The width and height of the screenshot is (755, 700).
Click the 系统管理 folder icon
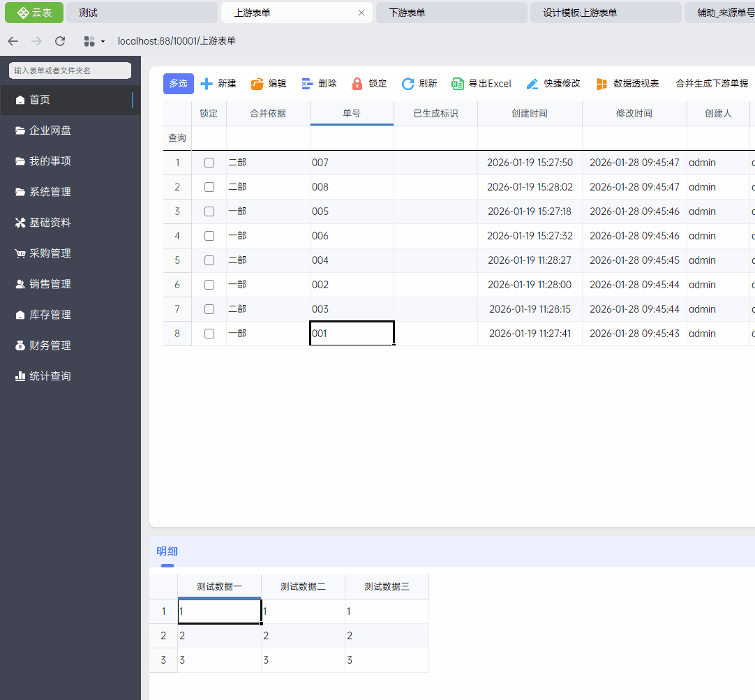click(x=20, y=192)
